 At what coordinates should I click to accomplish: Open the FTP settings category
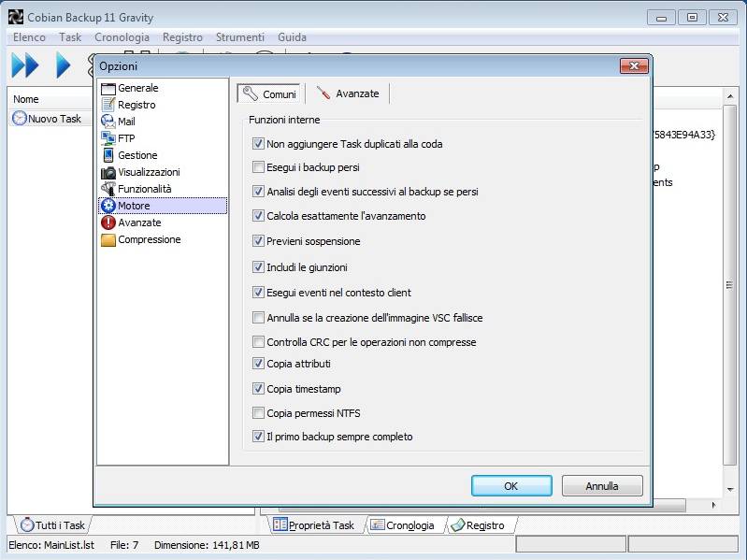(x=126, y=138)
